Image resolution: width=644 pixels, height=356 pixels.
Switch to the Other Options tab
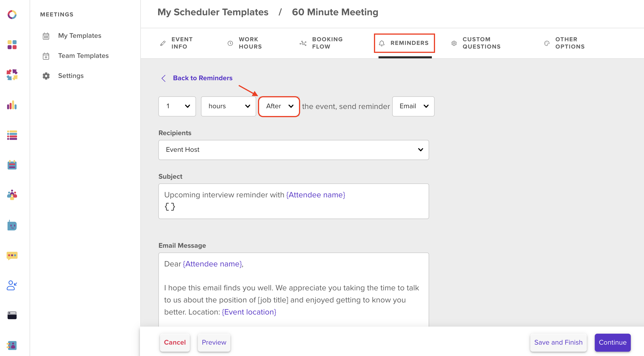click(x=564, y=43)
